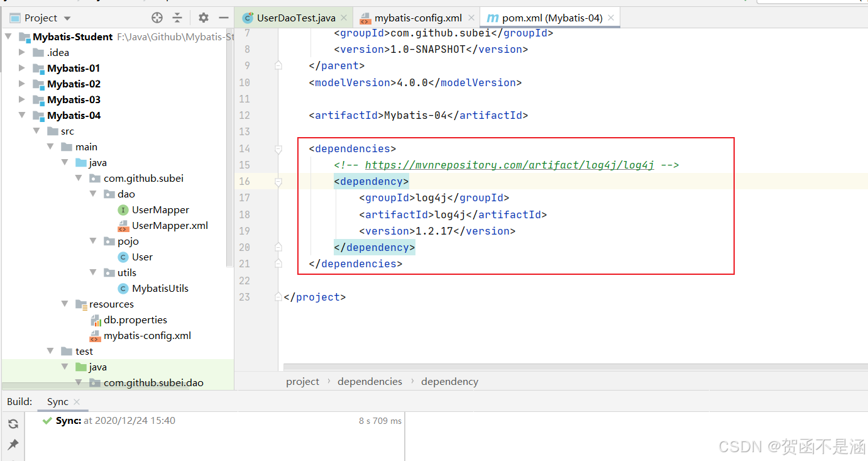Select the Sync result entry in Build output

(214, 420)
